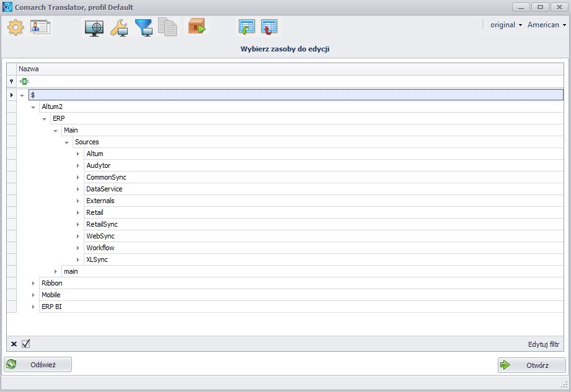Toggle the filter enabled checkbox
The width and height of the screenshot is (571, 392).
click(x=26, y=344)
